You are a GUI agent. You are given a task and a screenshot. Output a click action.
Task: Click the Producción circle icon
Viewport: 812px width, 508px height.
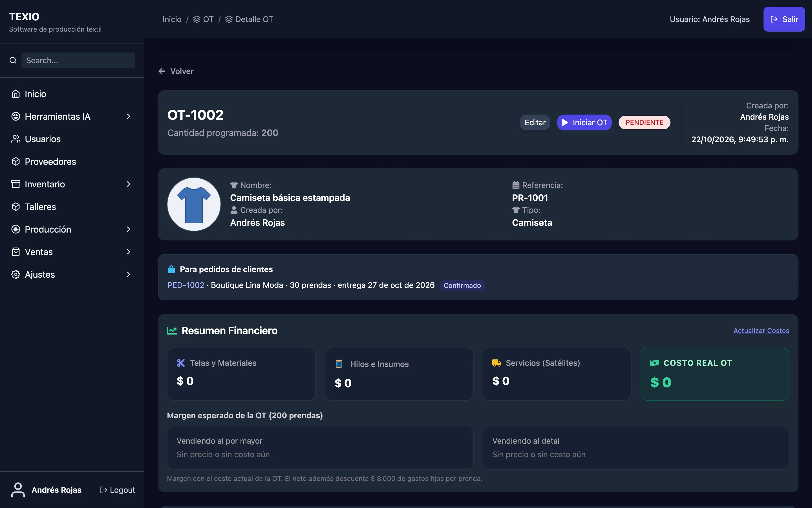click(x=16, y=229)
